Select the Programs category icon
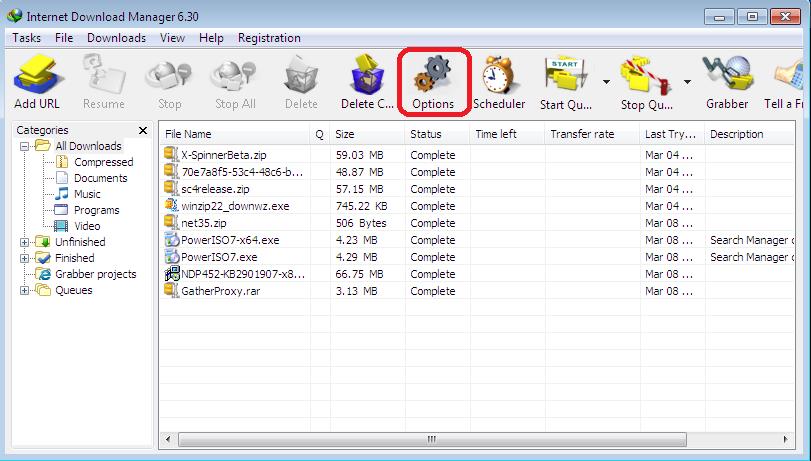 point(62,210)
